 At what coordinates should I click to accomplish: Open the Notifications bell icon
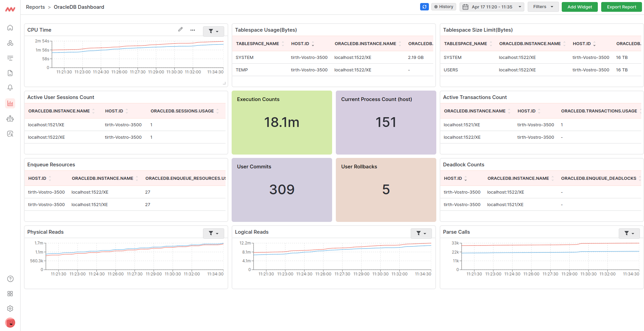pyautogui.click(x=10, y=88)
